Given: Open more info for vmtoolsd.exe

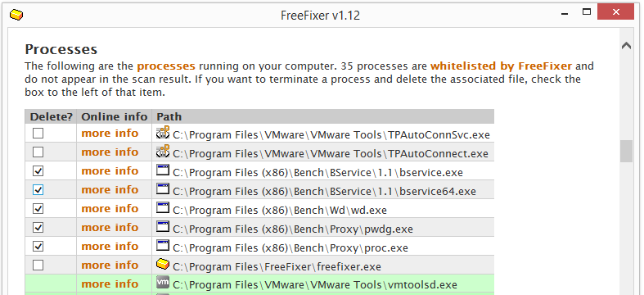Looking at the screenshot, I should (x=110, y=284).
